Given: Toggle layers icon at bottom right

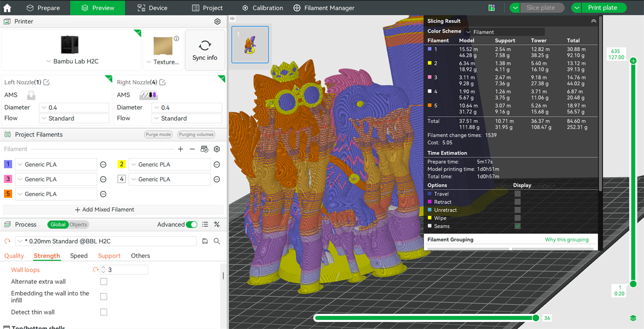Looking at the screenshot, I should (x=633, y=318).
